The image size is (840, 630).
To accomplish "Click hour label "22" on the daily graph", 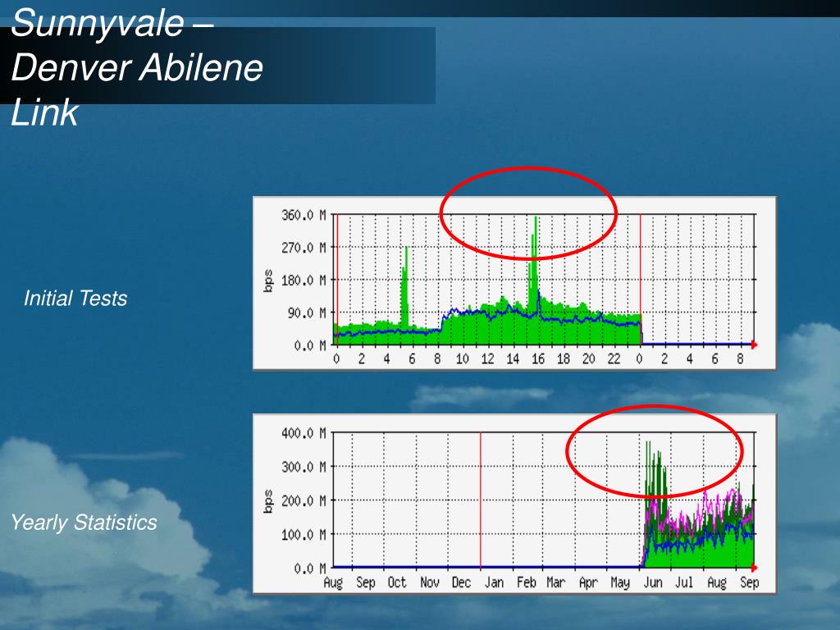I will coord(614,359).
